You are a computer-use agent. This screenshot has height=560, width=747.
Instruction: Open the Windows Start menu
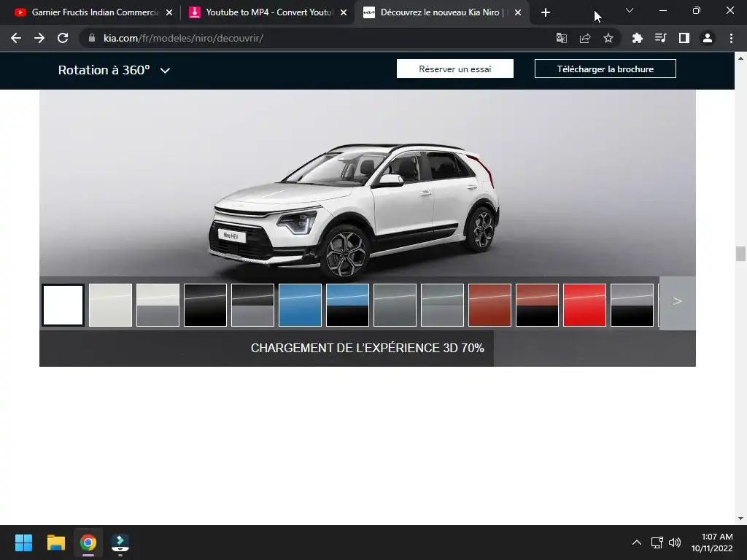23,542
